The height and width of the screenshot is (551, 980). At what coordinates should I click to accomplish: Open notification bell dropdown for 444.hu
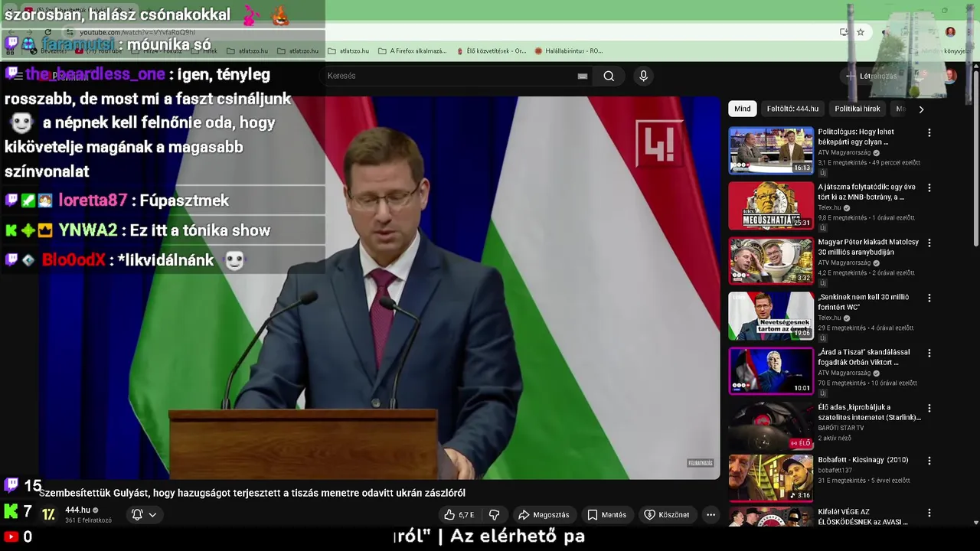click(145, 515)
